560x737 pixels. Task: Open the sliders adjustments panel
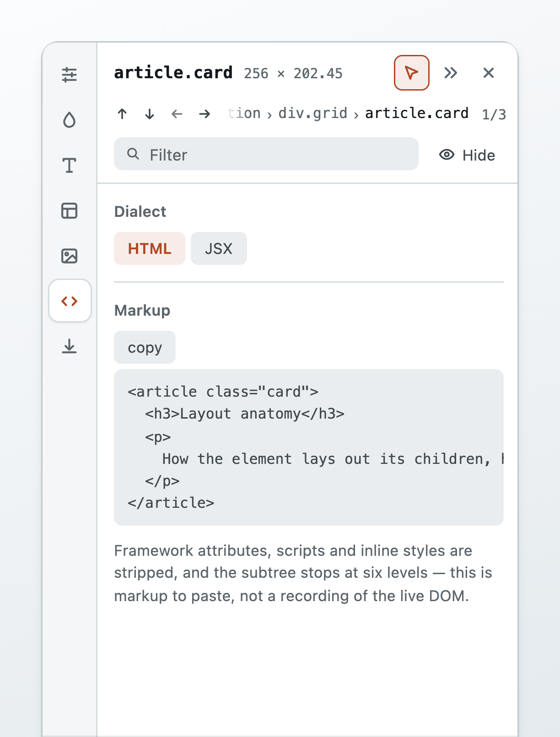(x=70, y=75)
